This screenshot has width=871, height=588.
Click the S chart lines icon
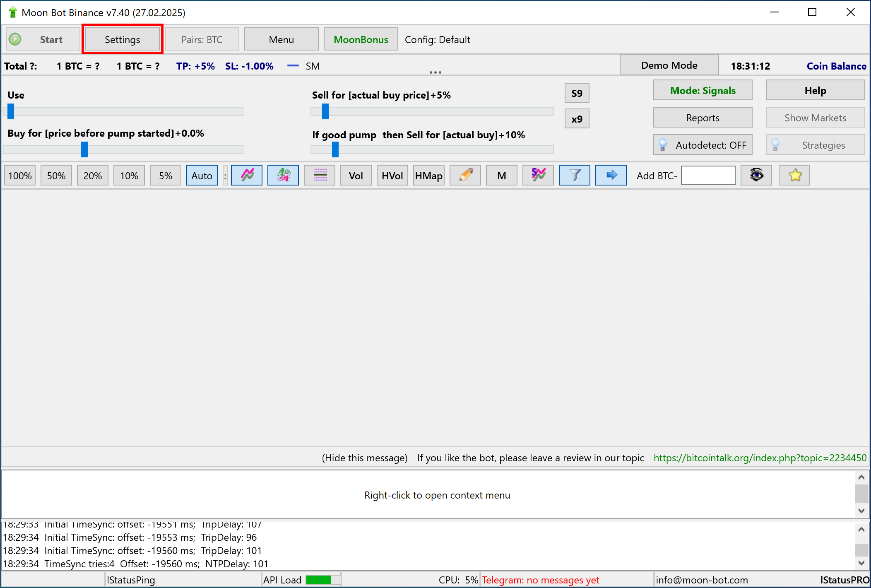tap(538, 176)
